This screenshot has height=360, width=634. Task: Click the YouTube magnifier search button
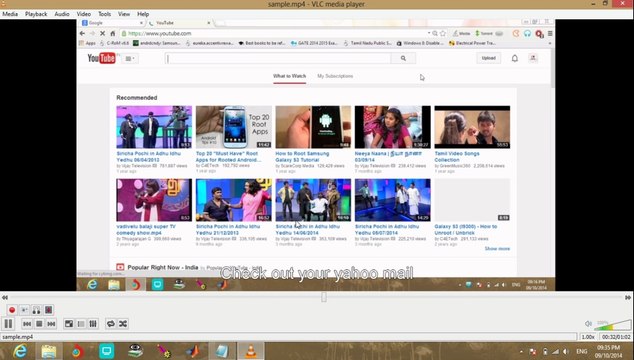[403, 58]
